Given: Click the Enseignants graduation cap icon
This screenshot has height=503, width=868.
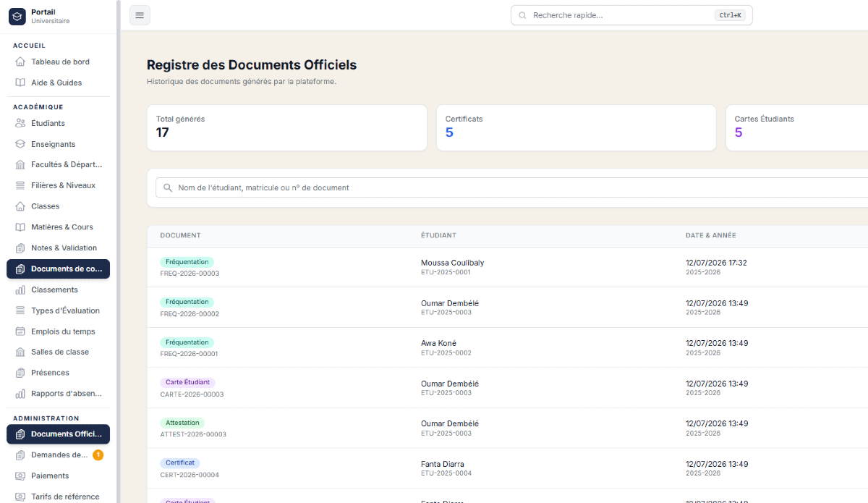Looking at the screenshot, I should (x=20, y=144).
